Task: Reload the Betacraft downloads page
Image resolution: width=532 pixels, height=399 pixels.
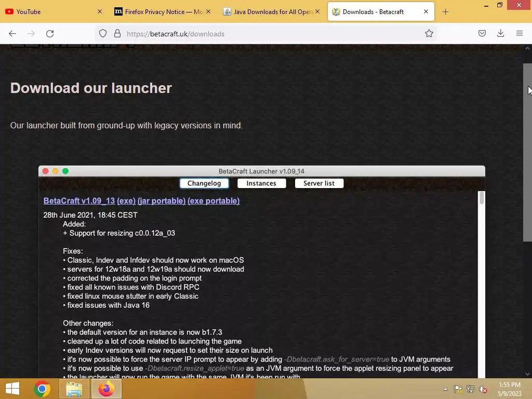Action: pyautogui.click(x=50, y=34)
